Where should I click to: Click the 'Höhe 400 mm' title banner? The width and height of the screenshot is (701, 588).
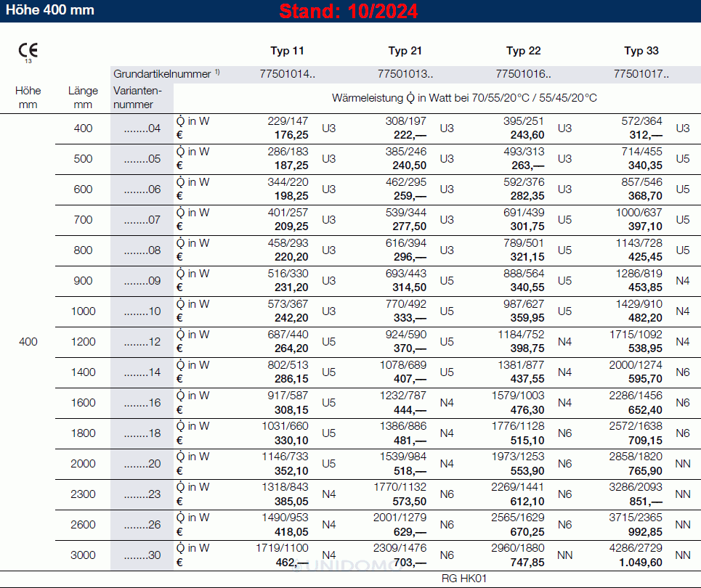pyautogui.click(x=50, y=11)
